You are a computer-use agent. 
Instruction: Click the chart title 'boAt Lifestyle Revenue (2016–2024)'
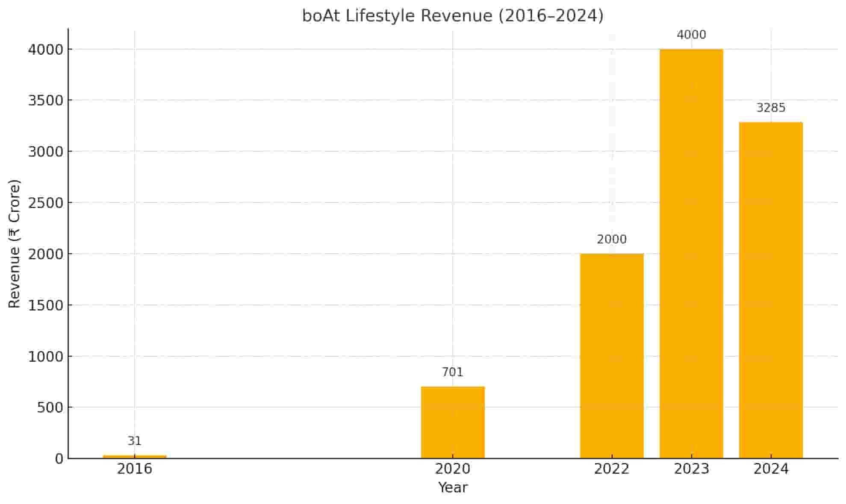(x=453, y=16)
